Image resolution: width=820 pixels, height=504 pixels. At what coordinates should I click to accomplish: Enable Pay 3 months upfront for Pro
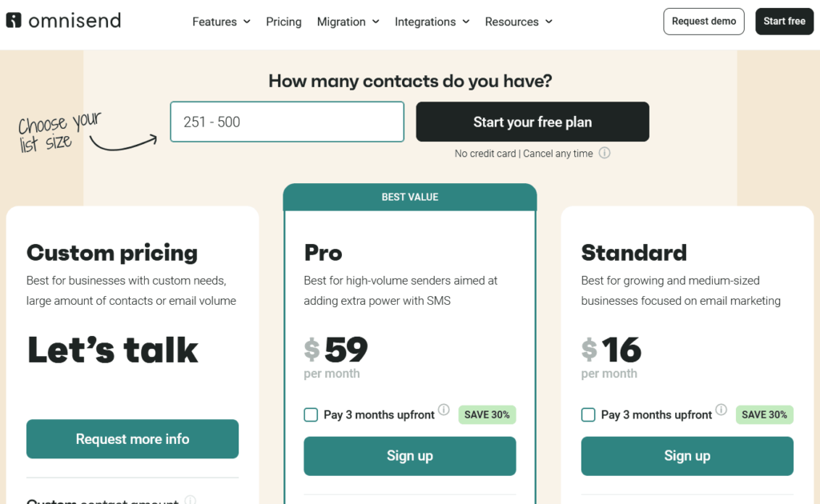(x=311, y=414)
